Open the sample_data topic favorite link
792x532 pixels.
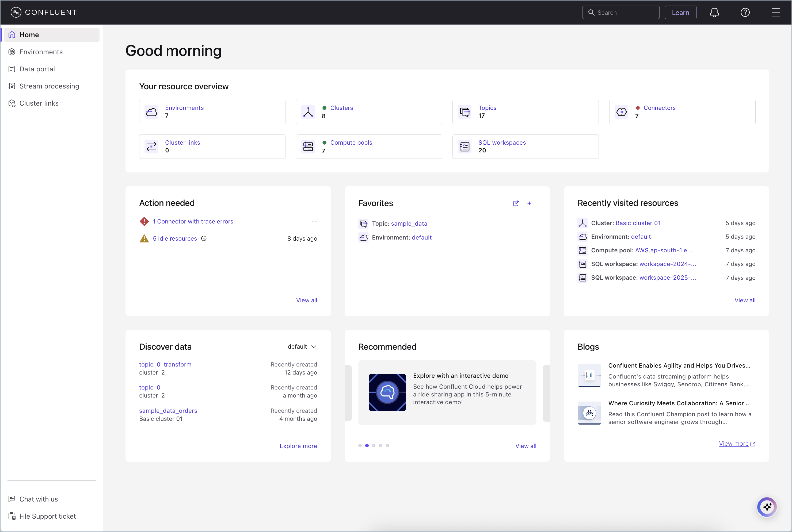409,223
